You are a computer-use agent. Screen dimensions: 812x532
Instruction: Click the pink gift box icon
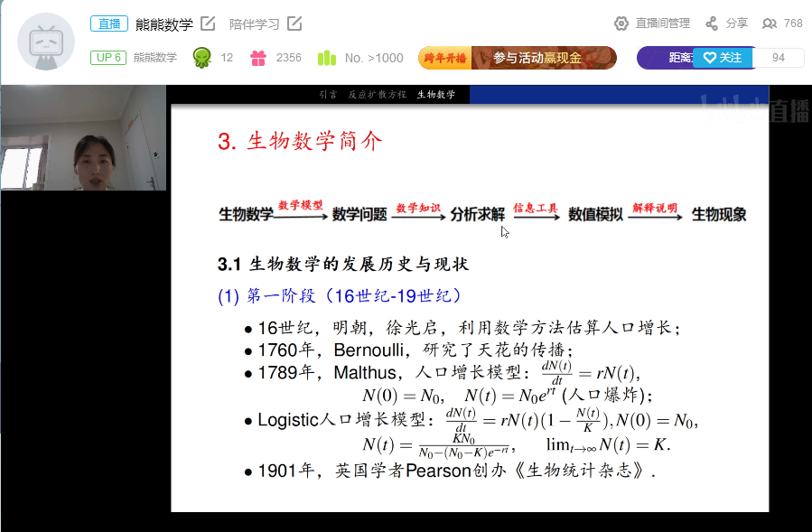click(258, 58)
